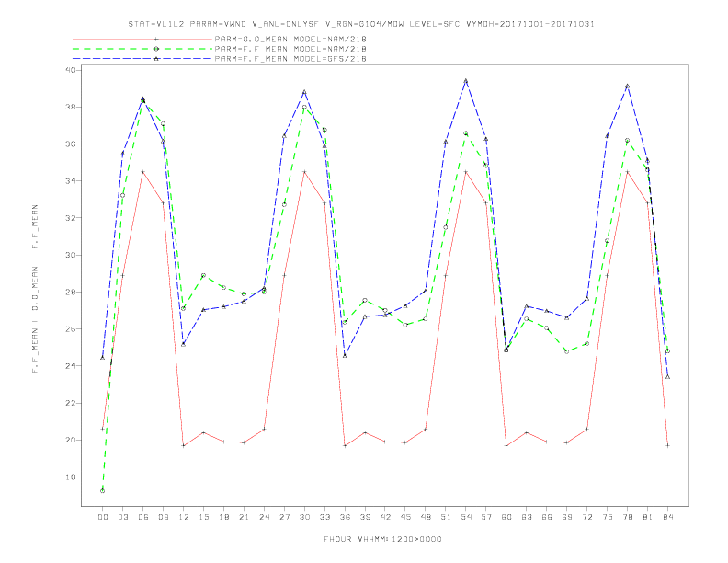Image resolution: width=728 pixels, height=563 pixels.
Task: Click x-axis tick label 21
Action: point(245,517)
